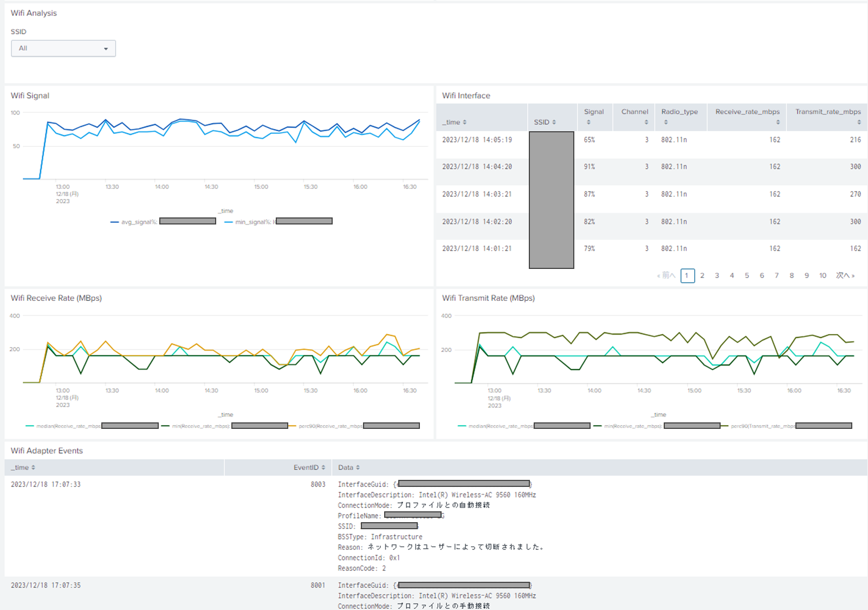Viewport: 868px width, 610px height.
Task: Click EventID 8003 cell
Action: tap(318, 484)
